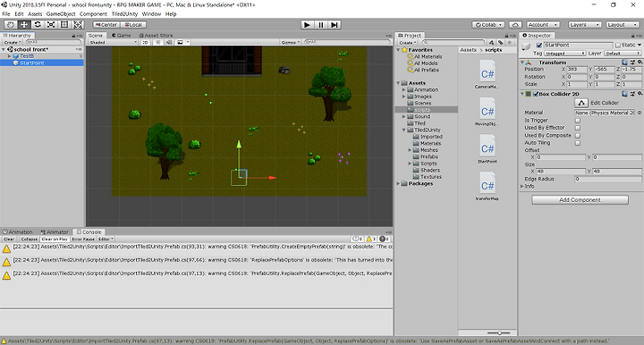
Task: Switch to the Game tab
Action: tap(121, 35)
